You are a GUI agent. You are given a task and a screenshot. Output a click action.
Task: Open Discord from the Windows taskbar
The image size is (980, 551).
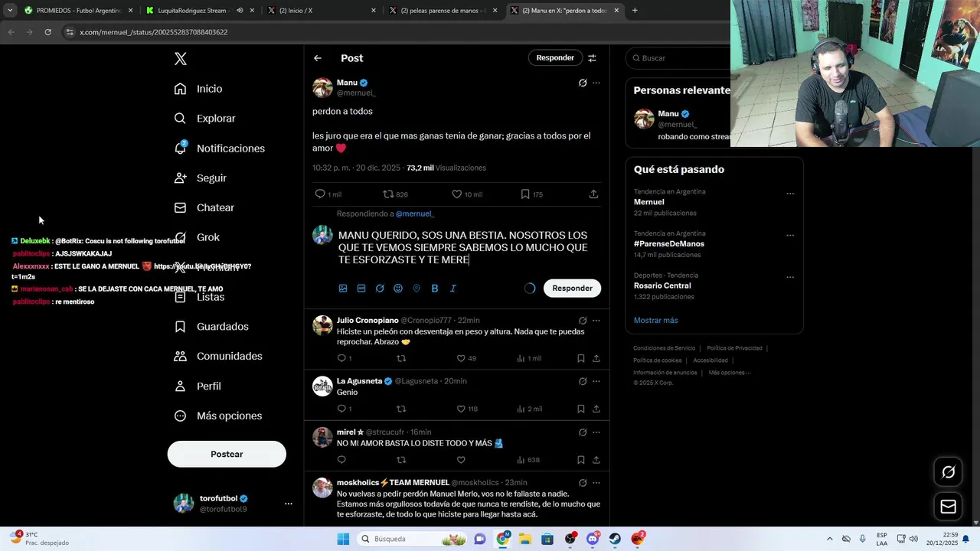point(593,539)
